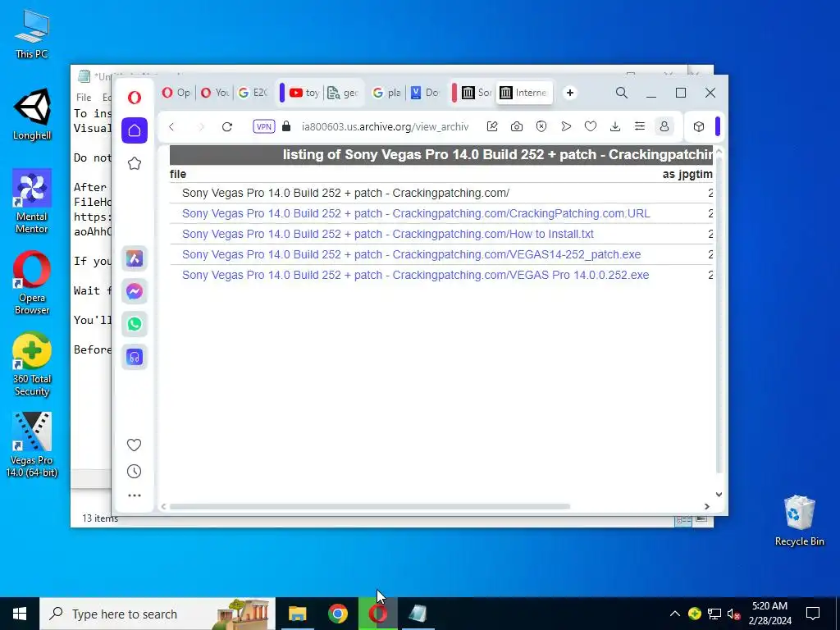Open WhatsApp in Opera sidebar
840x630 pixels.
[x=135, y=324]
